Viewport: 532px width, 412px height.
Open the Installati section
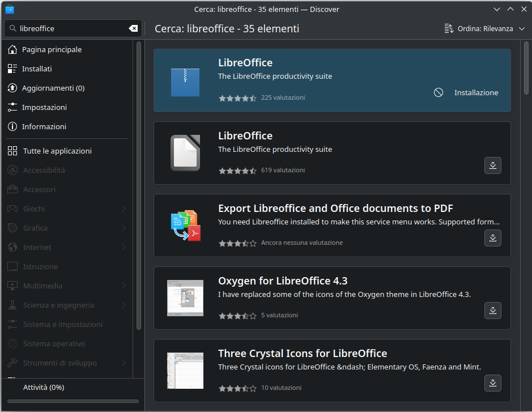click(37, 69)
